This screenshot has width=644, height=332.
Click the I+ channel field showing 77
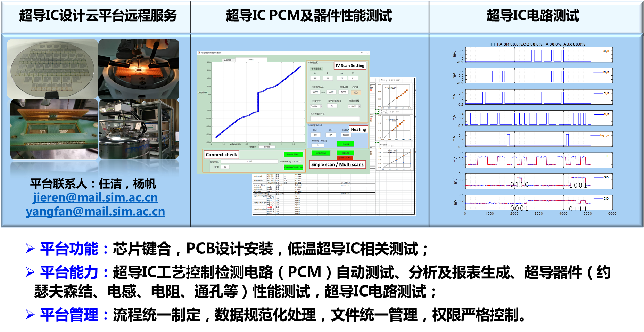click(x=315, y=79)
